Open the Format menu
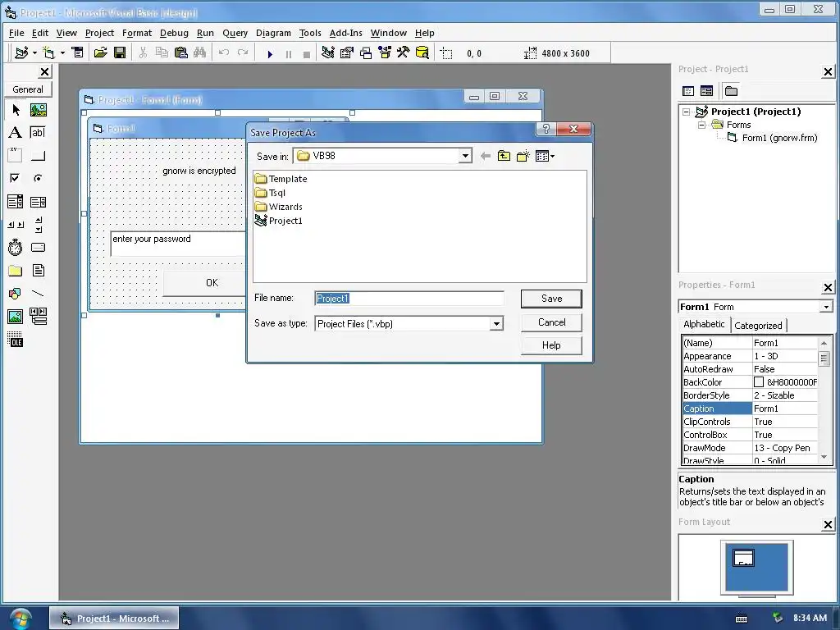Image resolution: width=840 pixels, height=630 pixels. point(137,33)
